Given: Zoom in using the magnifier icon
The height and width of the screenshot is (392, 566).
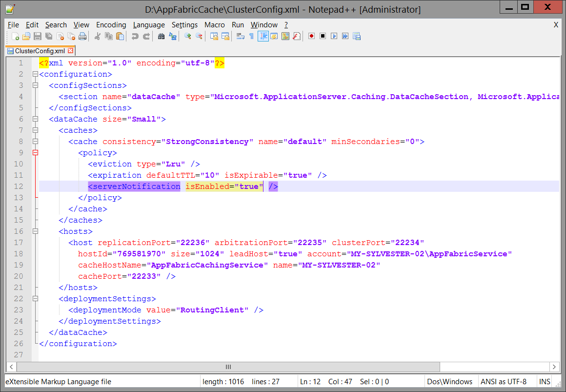Looking at the screenshot, I should tap(189, 36).
